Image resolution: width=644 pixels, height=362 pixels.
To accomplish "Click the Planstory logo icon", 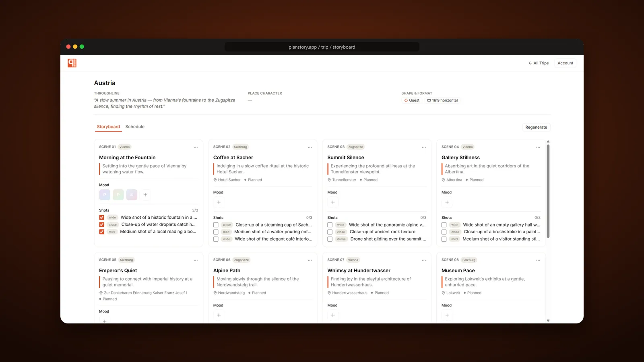I will (x=72, y=63).
